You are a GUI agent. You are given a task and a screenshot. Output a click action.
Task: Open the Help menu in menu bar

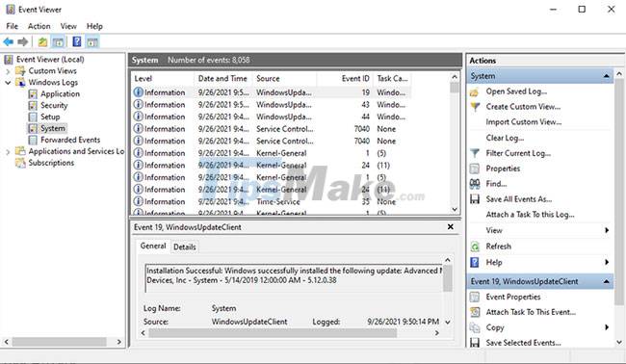(x=94, y=26)
